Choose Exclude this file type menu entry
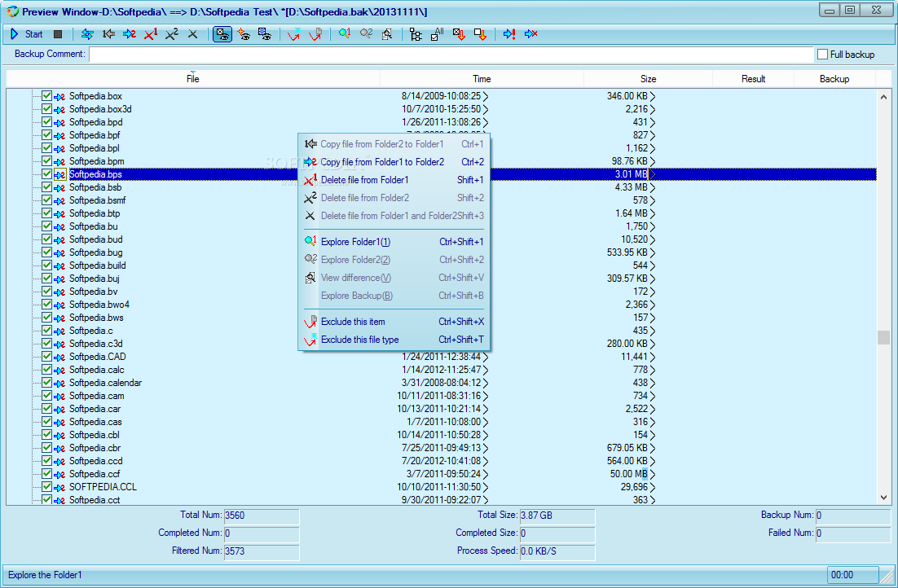 point(394,340)
